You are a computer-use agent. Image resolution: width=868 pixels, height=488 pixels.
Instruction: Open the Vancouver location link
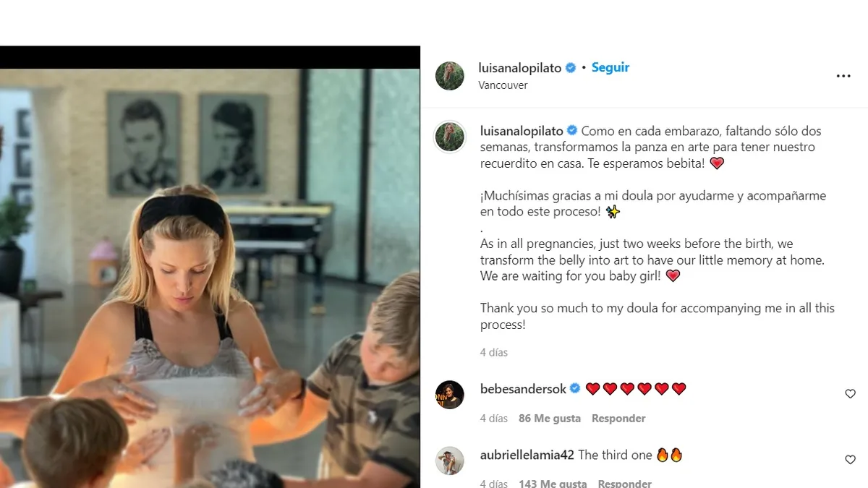(503, 85)
